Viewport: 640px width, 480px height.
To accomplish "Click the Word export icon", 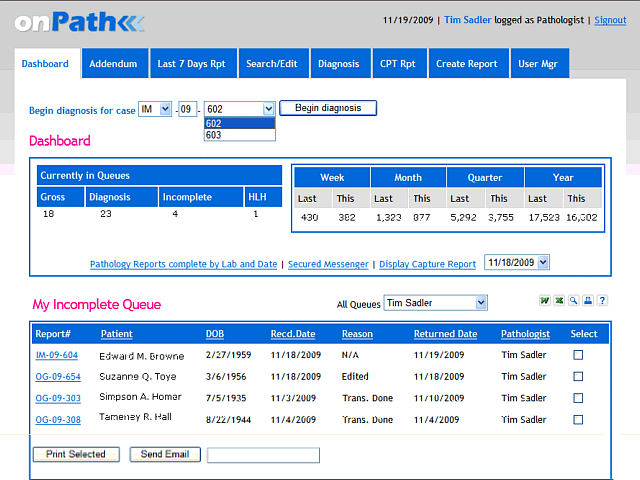I will 546,301.
